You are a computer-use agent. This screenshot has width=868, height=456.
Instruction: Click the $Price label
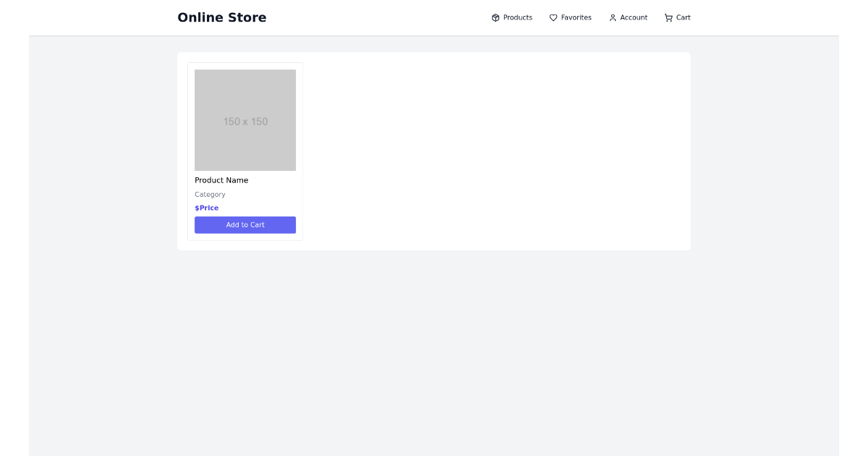click(x=206, y=208)
